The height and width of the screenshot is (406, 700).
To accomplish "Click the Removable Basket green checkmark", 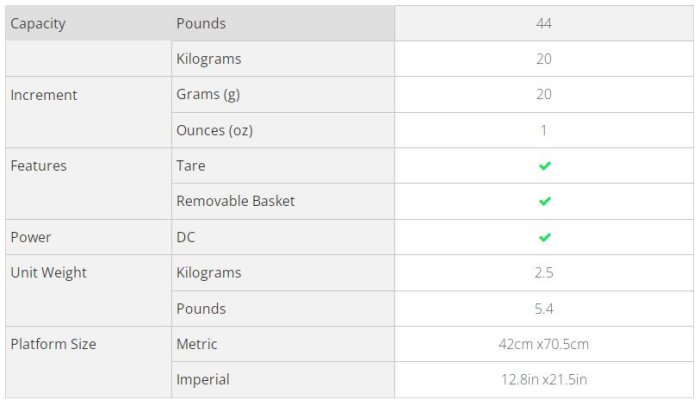I will (x=544, y=201).
